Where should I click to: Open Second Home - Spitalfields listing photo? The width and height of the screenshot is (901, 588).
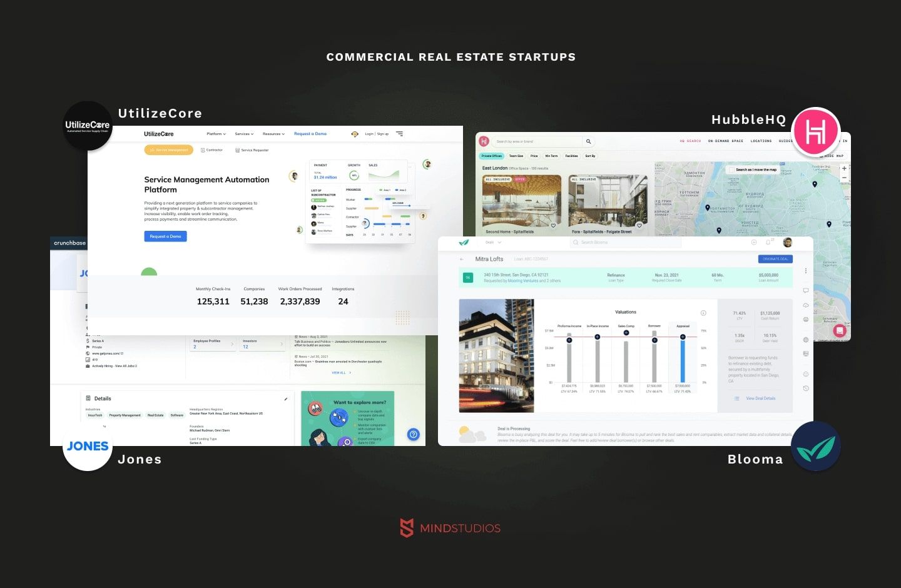point(521,201)
